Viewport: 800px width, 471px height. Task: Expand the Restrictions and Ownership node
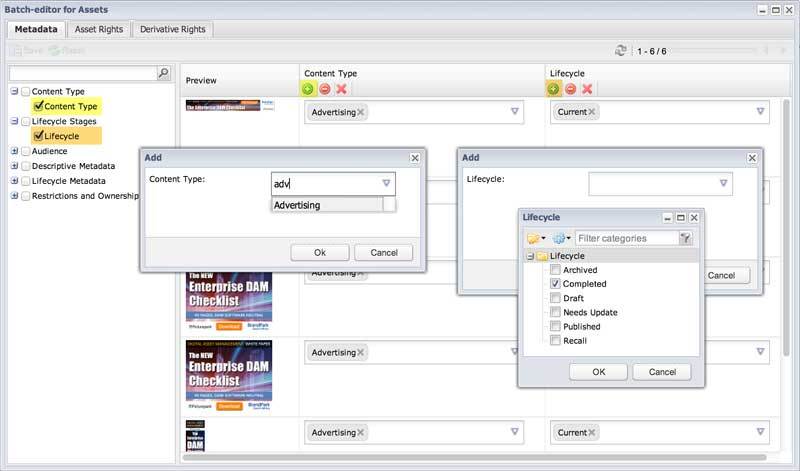(x=14, y=195)
